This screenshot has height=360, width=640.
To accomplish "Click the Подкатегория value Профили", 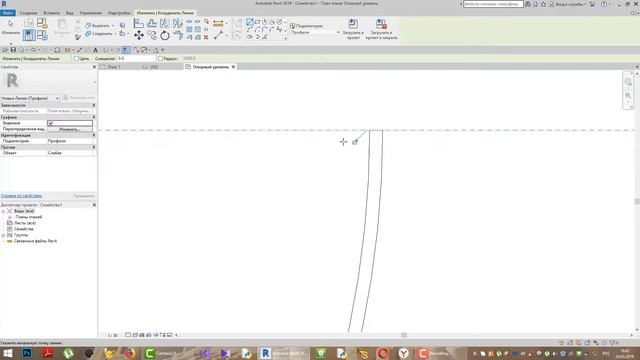I will pyautogui.click(x=70, y=141).
